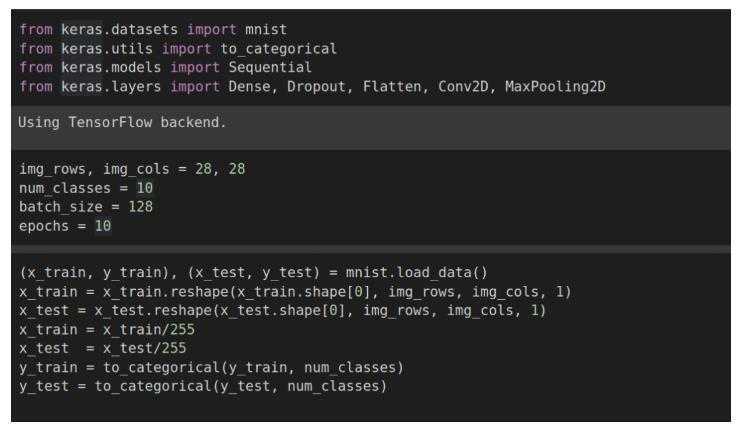Click the num_classes = 10 line
The height and width of the screenshot is (425, 743).
86,188
